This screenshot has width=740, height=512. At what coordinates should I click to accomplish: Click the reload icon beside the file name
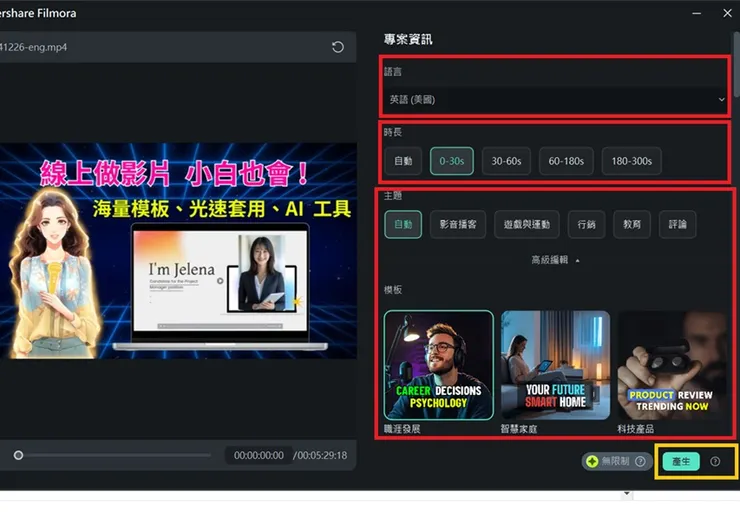[337, 47]
